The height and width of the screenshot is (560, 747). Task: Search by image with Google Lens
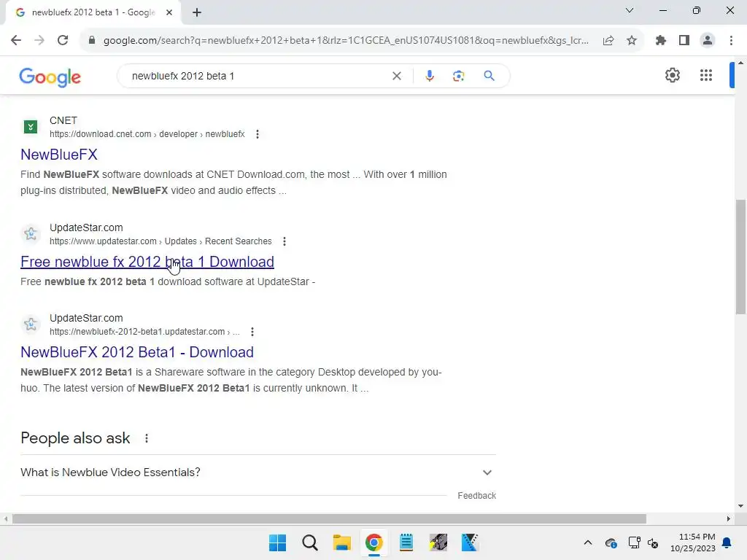point(458,76)
